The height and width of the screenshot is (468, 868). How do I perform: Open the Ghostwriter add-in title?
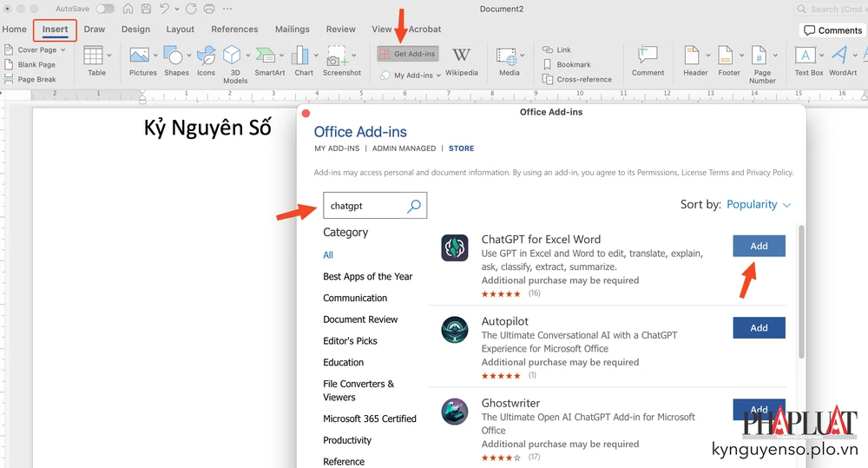coord(510,403)
